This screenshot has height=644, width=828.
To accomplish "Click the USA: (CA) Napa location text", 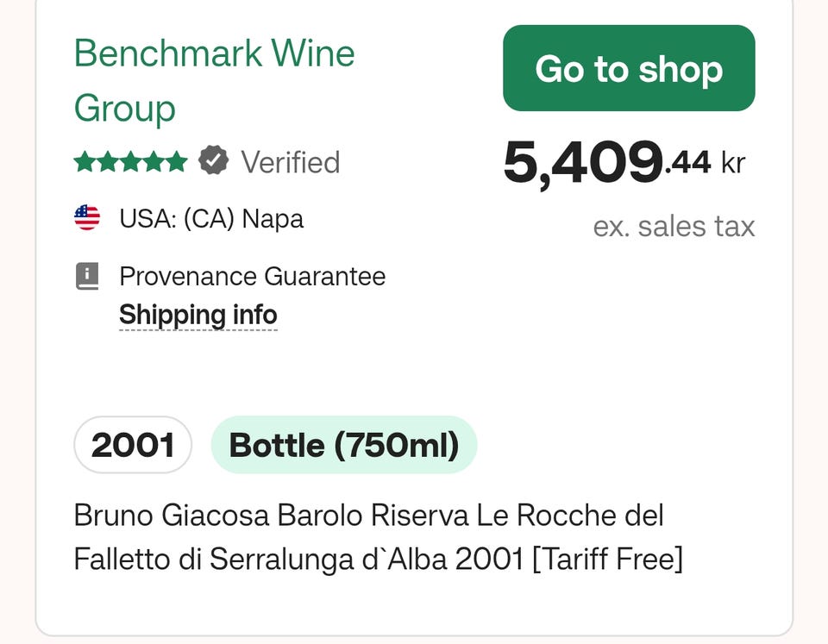I will (211, 218).
